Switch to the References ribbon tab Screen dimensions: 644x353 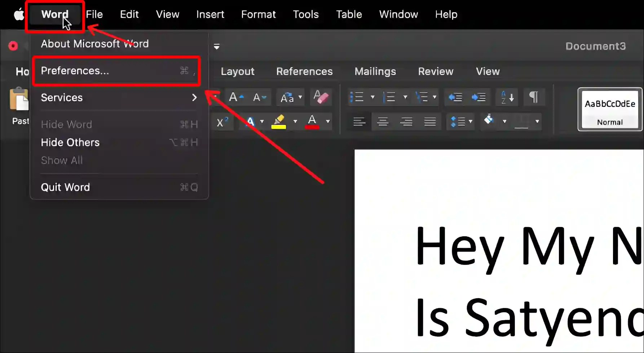point(304,71)
